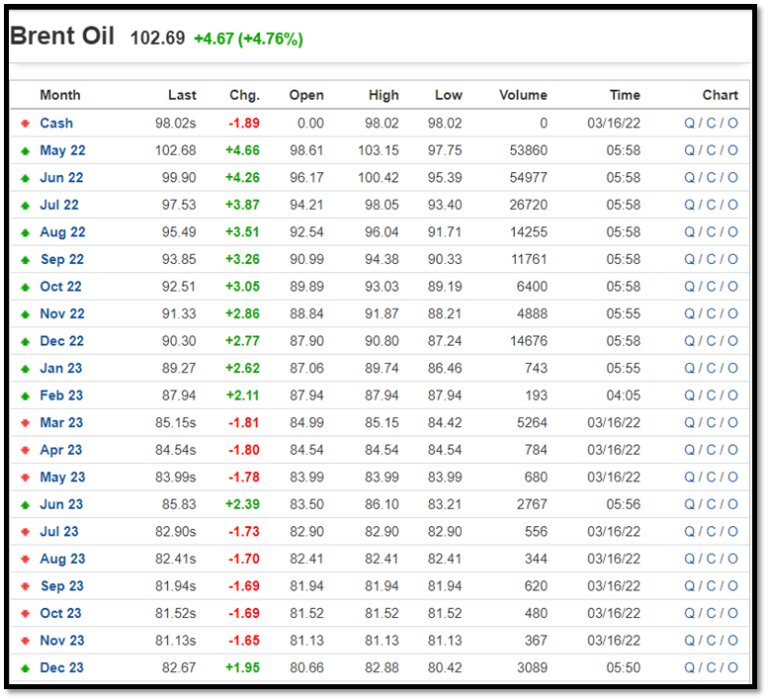Click the Time column header

tap(625, 95)
